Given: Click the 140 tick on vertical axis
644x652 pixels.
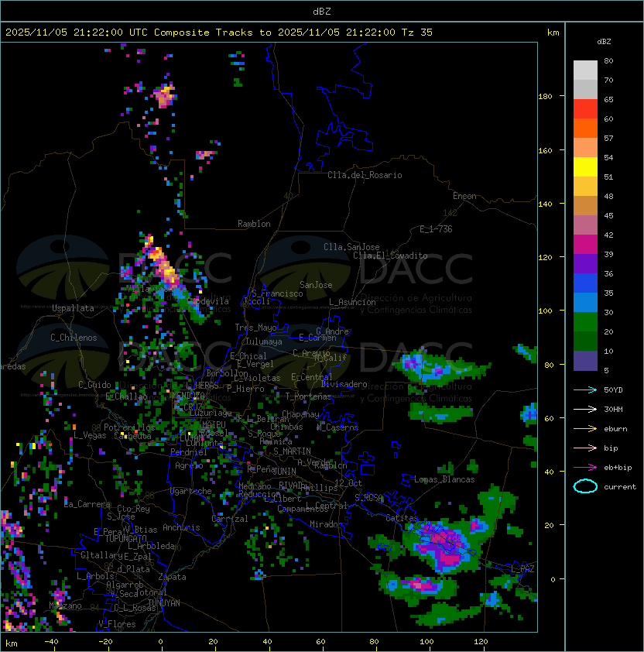Looking at the screenshot, I should coord(545,204).
